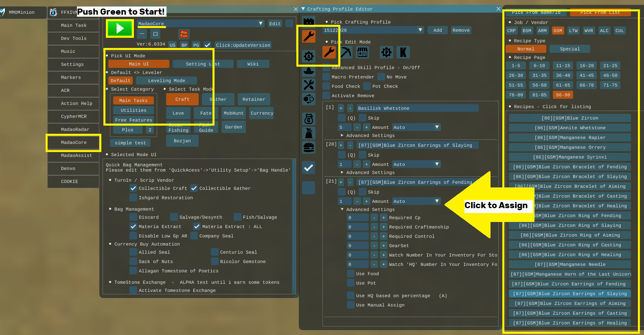Image resolution: width=644 pixels, height=335 pixels.
Task: Click the Required Cp value field
Action: 357,218
